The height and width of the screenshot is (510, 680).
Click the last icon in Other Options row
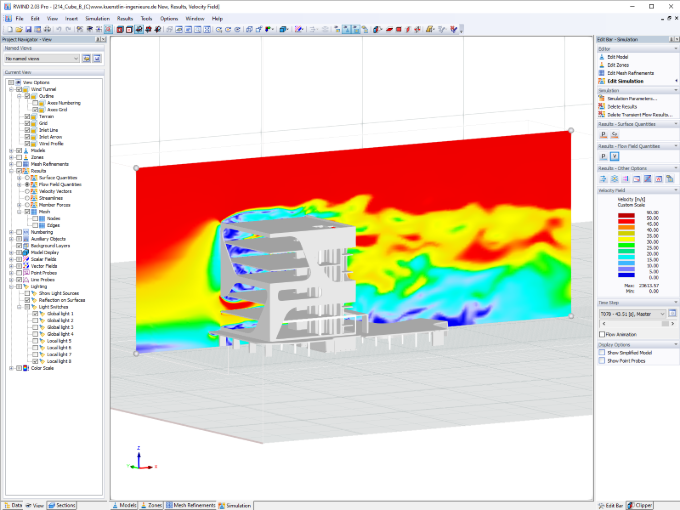click(670, 179)
